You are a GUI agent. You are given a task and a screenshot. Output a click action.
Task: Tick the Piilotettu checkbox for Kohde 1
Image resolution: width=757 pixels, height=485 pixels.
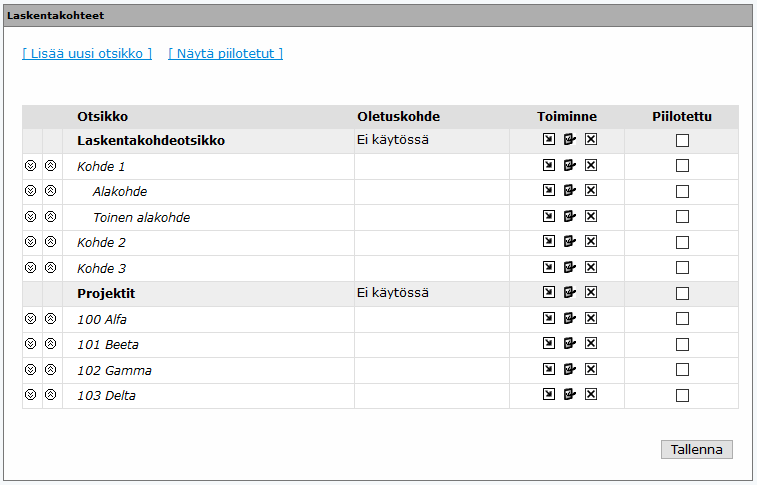[x=682, y=166]
